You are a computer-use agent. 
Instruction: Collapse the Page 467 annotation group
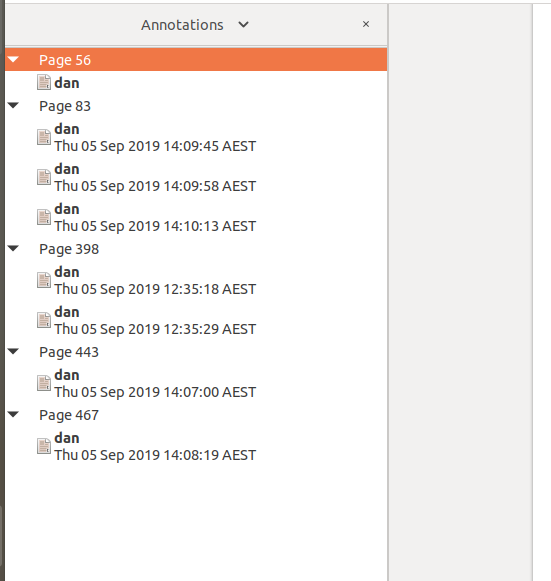13,415
